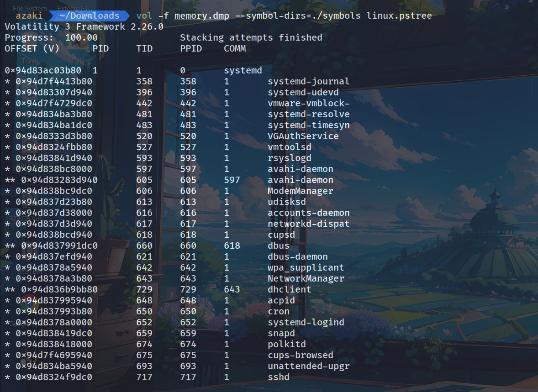
Task: Click offset 0x94d838418000 in the polkitd row
Action: pos(54,345)
